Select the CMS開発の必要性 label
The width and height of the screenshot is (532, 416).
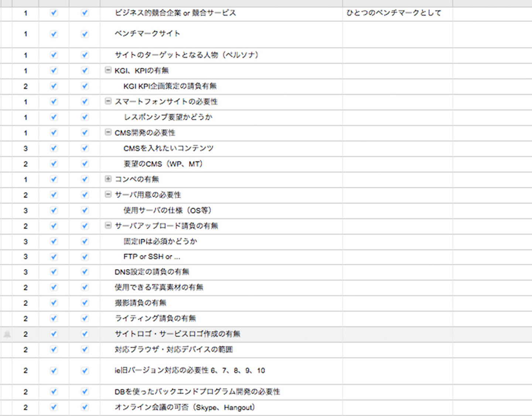point(145,133)
